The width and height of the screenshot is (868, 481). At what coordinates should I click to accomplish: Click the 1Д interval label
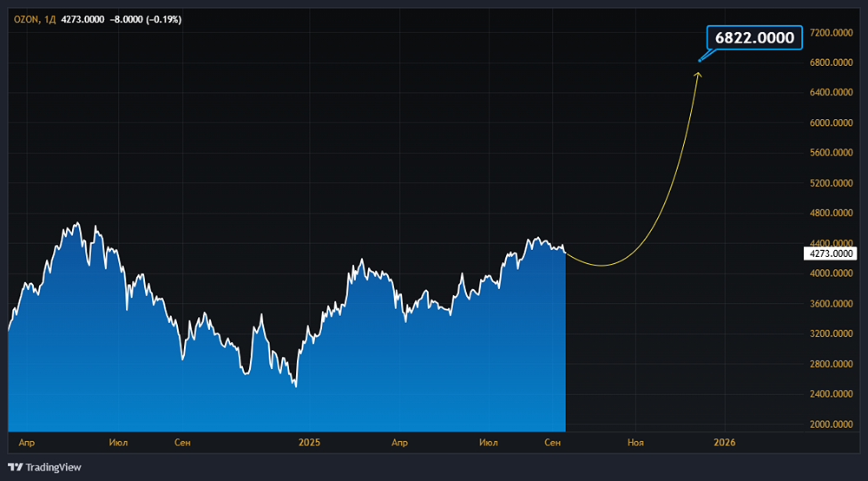click(x=49, y=19)
